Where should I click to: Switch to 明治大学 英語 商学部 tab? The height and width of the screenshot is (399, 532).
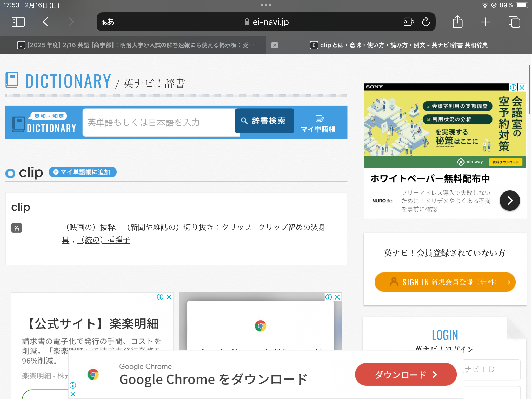click(x=135, y=45)
